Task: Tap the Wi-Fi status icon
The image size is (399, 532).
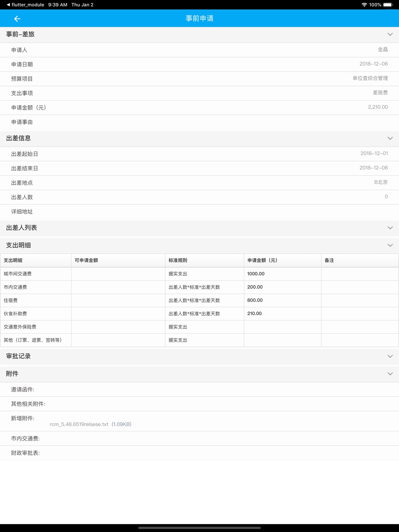Action: 364,5
